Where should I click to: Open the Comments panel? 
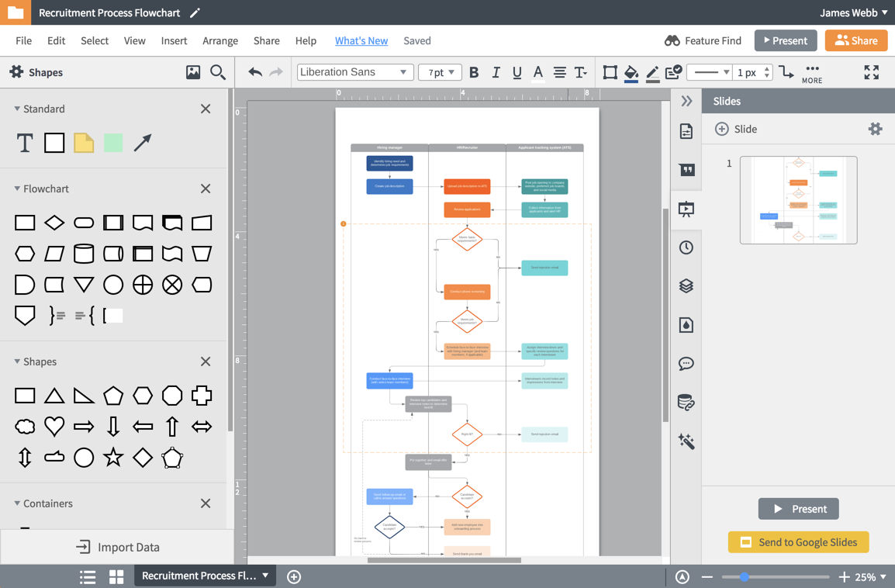click(x=686, y=363)
